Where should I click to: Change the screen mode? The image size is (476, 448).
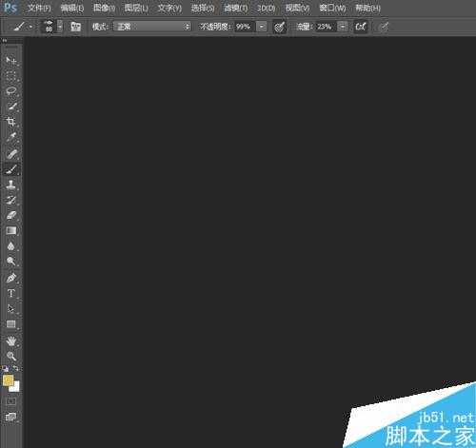[x=10, y=417]
